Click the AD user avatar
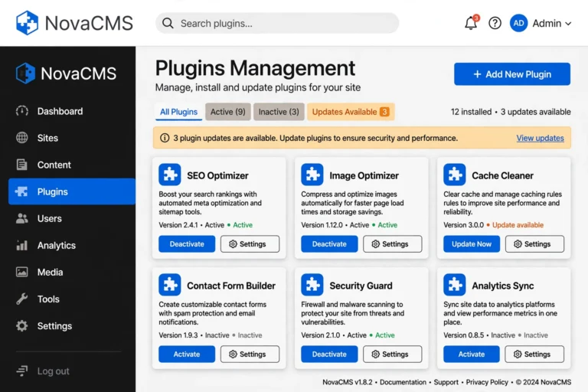The height and width of the screenshot is (392, 588). click(518, 23)
